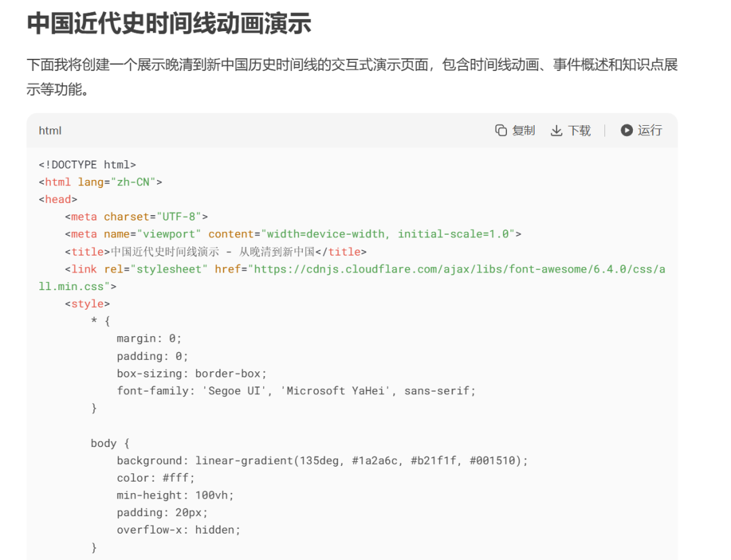This screenshot has height=560, width=731.
Task: Click the meta charset "UTF-8" value
Action: coord(179,216)
